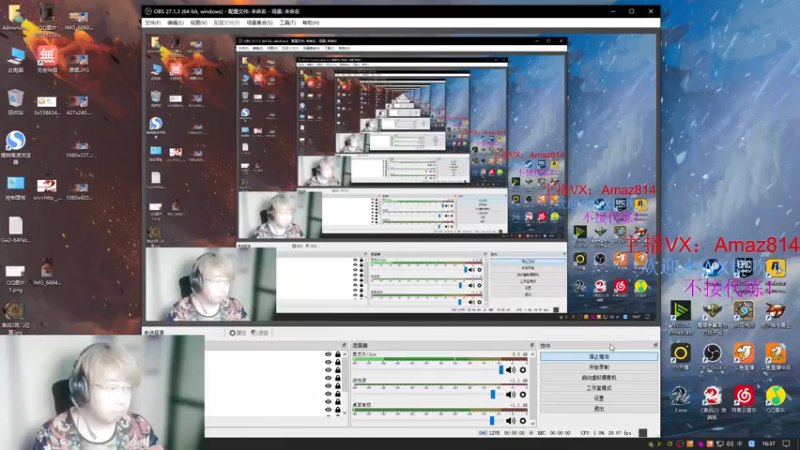Image resolution: width=800 pixels, height=450 pixels.
Task: Open source 滤镜 filters button
Action: 260,333
